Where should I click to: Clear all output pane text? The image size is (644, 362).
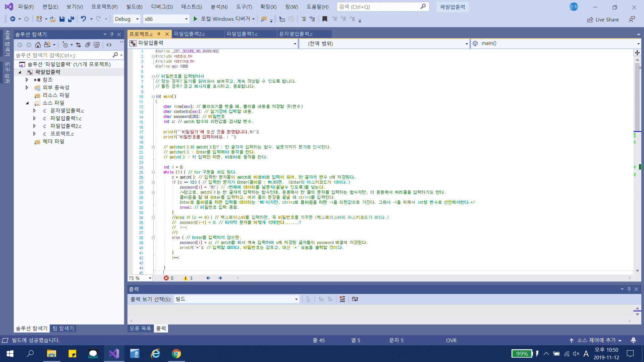pyautogui.click(x=342, y=299)
